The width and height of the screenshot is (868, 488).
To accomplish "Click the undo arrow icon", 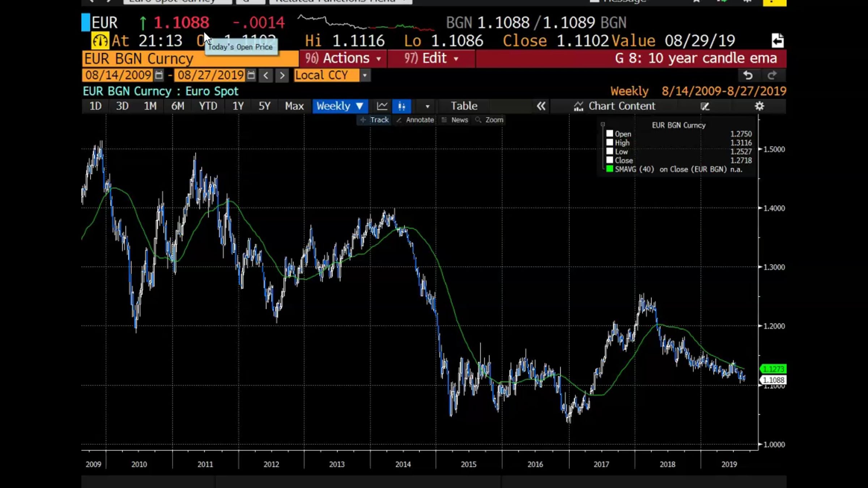I will point(748,75).
